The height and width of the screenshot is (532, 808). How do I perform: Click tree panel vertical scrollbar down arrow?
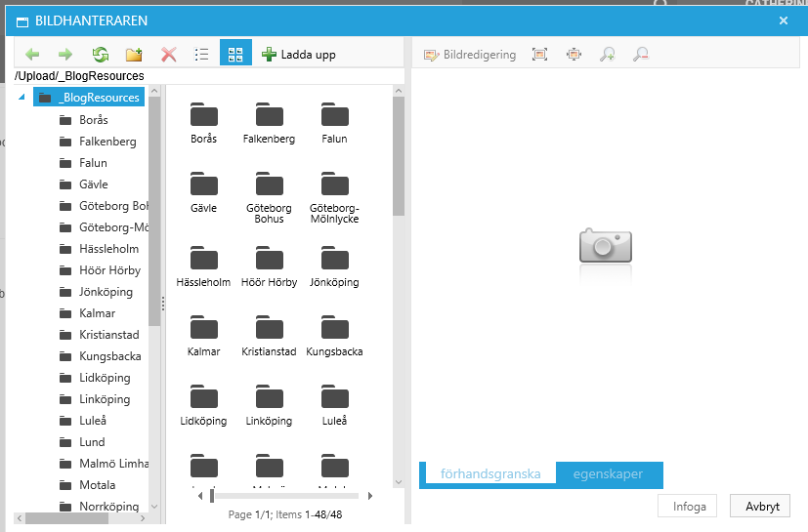[154, 507]
